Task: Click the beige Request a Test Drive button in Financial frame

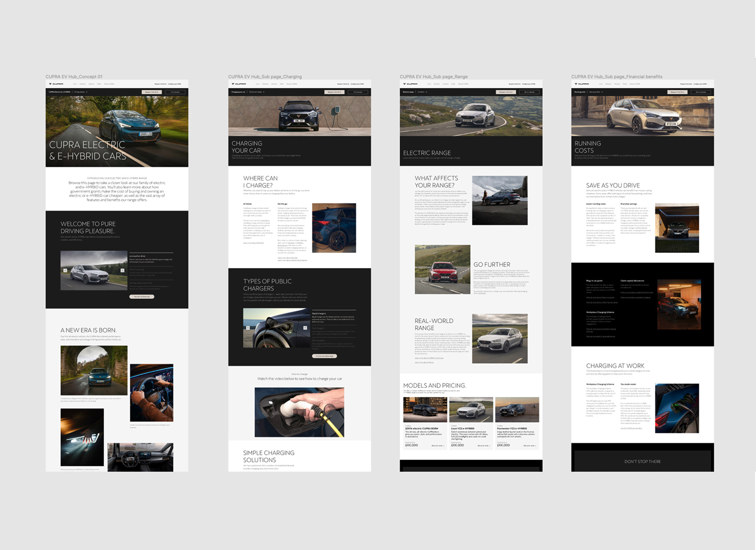Action: 678,92
